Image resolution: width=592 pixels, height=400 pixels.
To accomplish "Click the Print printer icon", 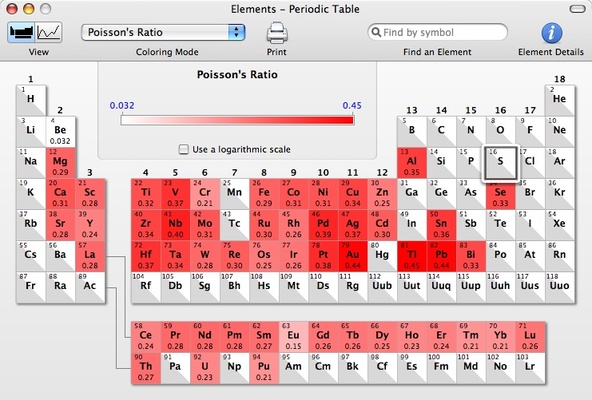I will click(277, 33).
